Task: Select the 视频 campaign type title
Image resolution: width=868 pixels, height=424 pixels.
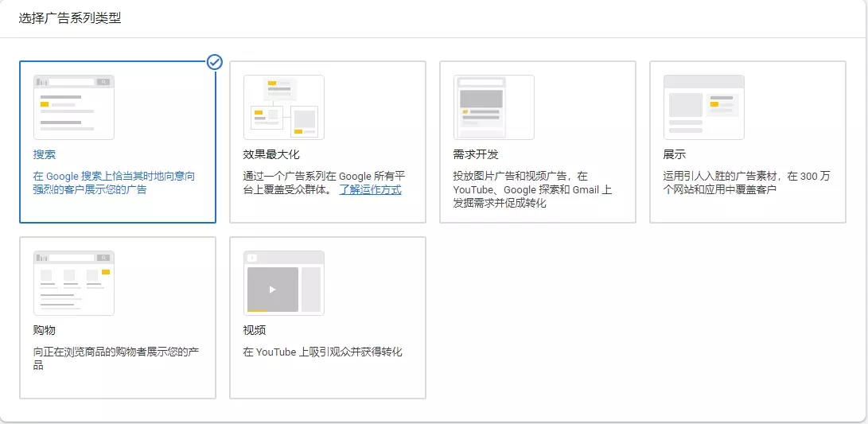Action: [x=255, y=330]
